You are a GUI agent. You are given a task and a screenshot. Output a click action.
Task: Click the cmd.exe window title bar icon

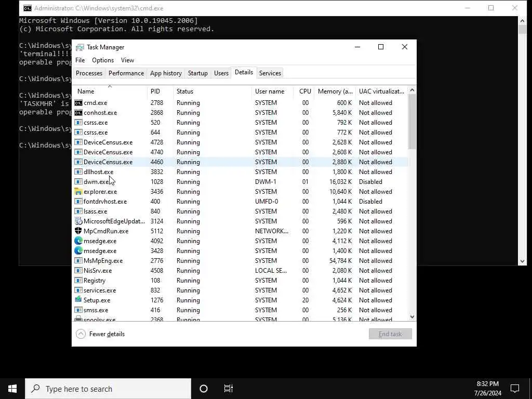[28, 8]
